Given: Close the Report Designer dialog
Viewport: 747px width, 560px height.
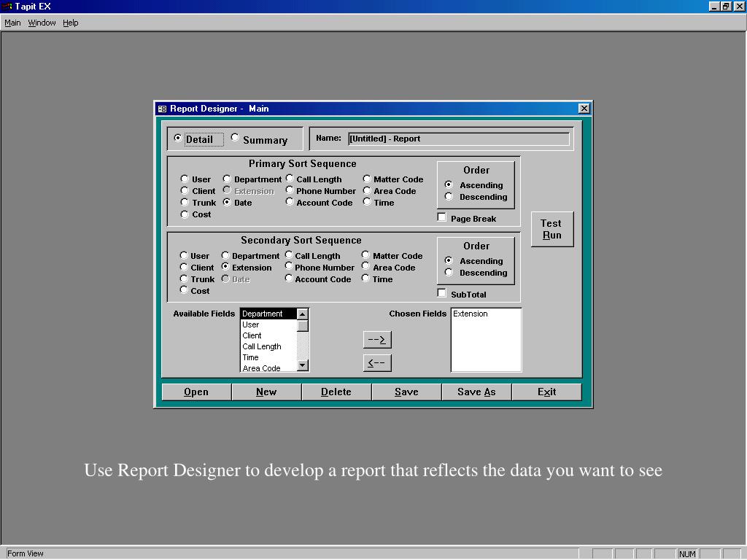Looking at the screenshot, I should click(584, 109).
